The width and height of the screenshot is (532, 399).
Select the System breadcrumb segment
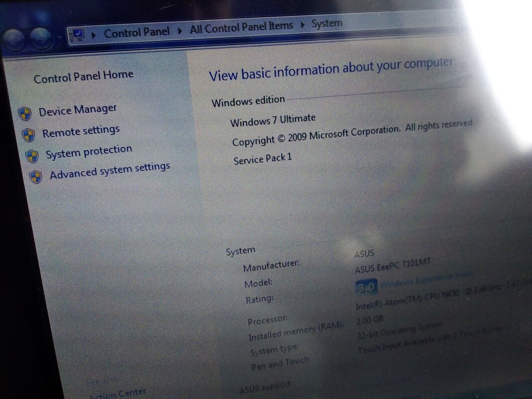tap(327, 23)
